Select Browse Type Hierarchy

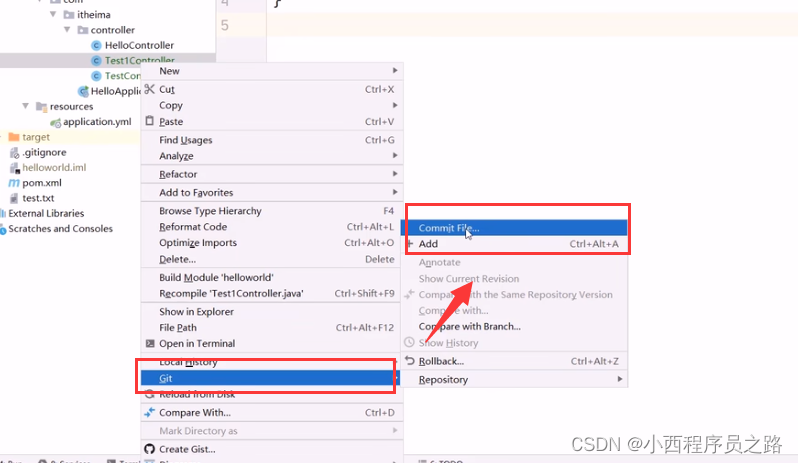click(x=272, y=211)
